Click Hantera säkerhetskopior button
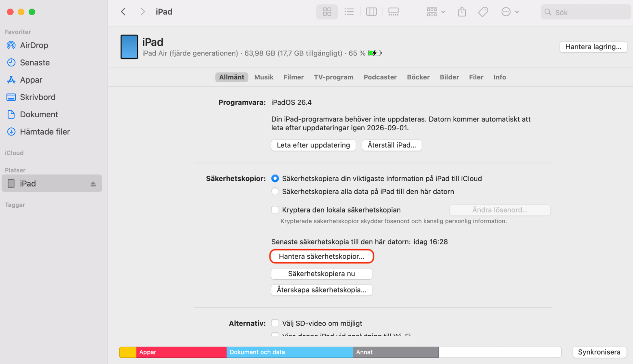633x364 pixels. (x=321, y=256)
